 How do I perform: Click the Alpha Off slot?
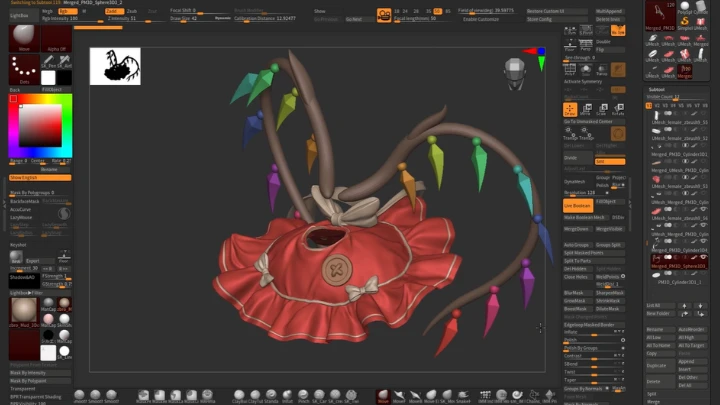[x=56, y=39]
